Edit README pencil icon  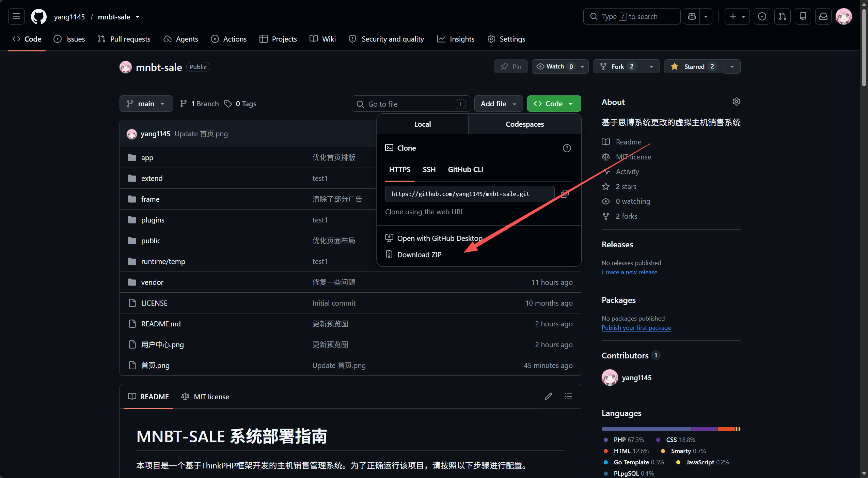pyautogui.click(x=549, y=396)
